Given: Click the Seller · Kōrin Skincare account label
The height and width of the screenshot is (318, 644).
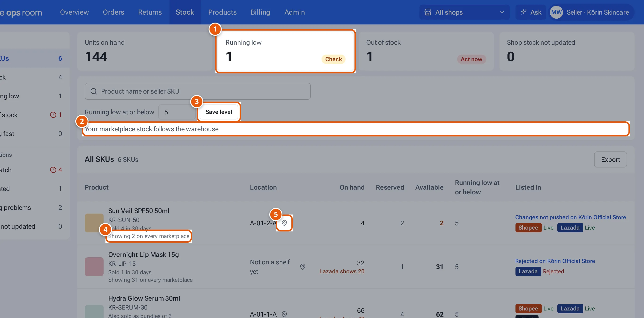Looking at the screenshot, I should tap(598, 12).
